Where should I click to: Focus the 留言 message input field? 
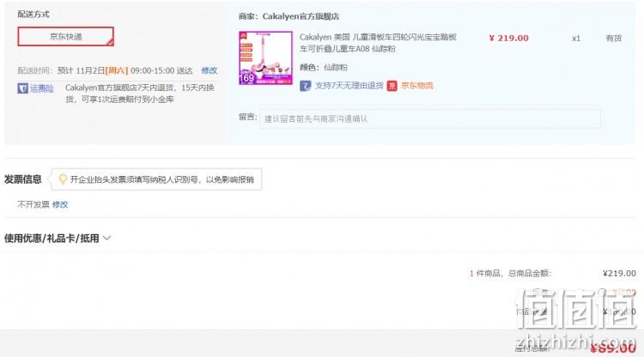(430, 119)
